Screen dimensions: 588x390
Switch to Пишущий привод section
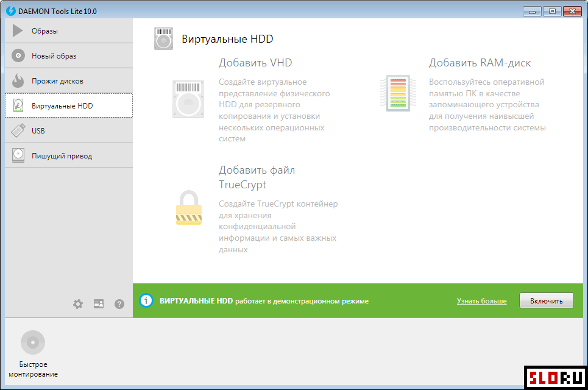tap(69, 155)
